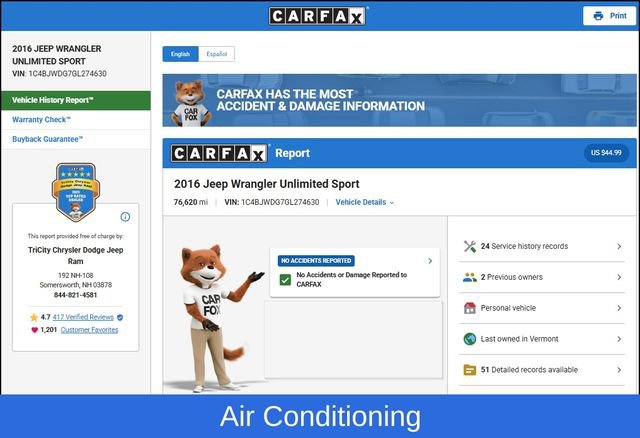The height and width of the screenshot is (438, 640).
Task: Open Warranty Check in sidebar
Action: click(x=41, y=120)
